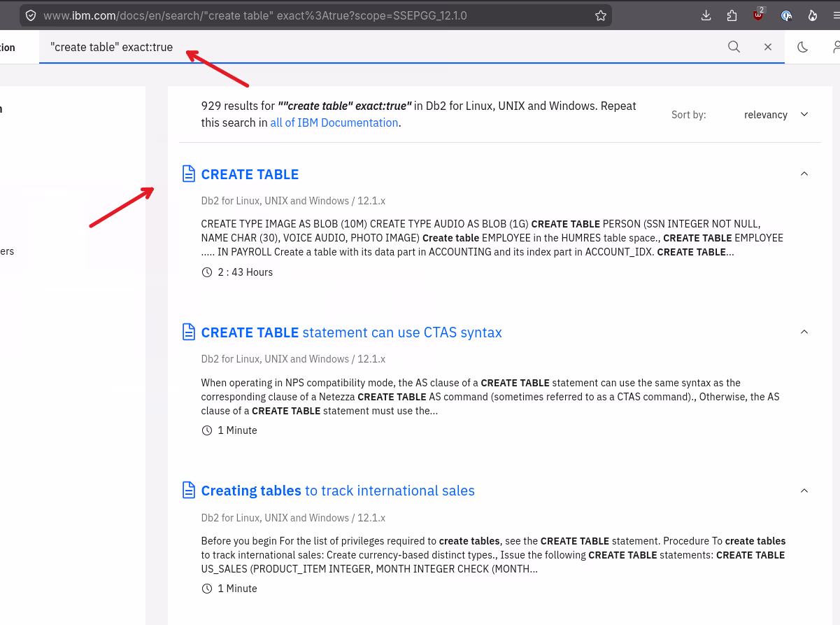Click 'Sort by:' label
840x625 pixels.
[x=689, y=115]
